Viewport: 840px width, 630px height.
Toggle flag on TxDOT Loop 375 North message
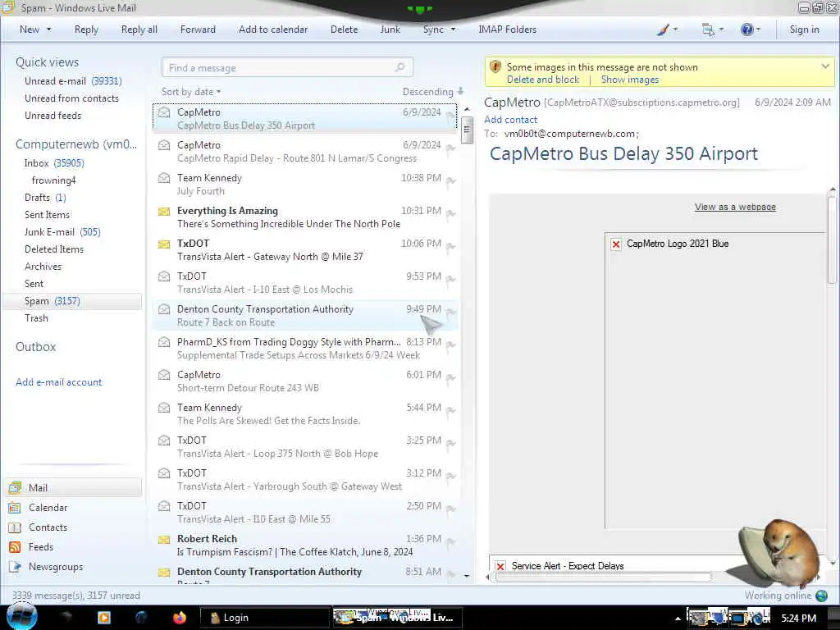pyautogui.click(x=451, y=443)
